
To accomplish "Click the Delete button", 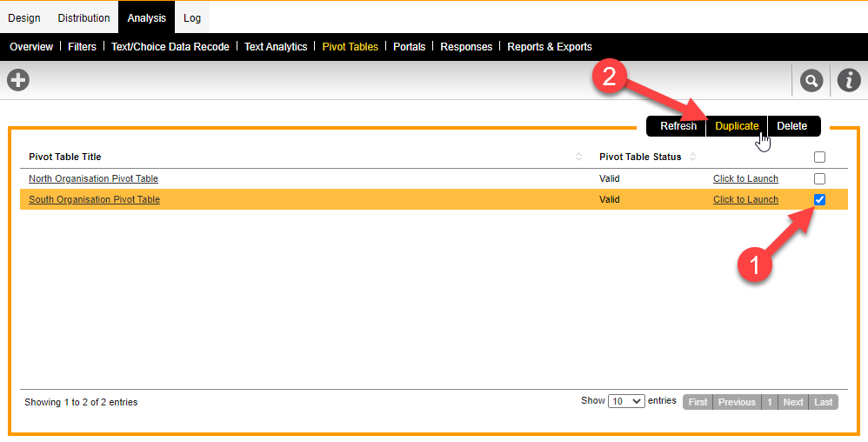I will click(x=792, y=126).
